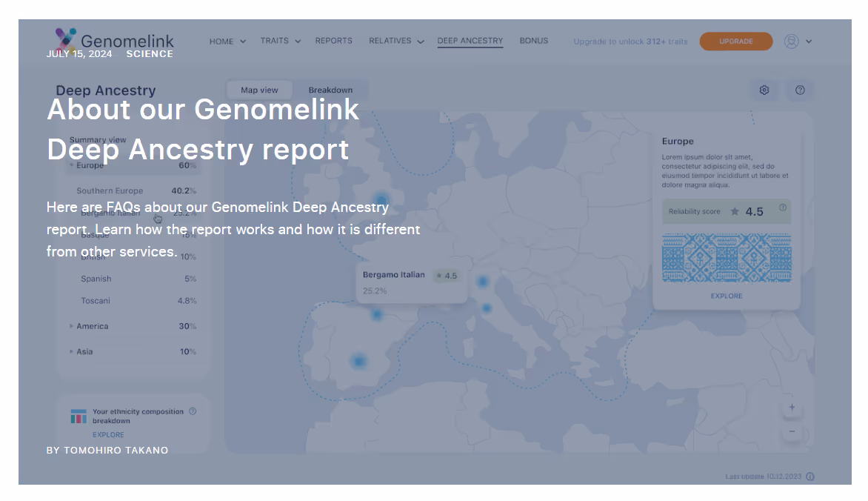Zoom in the map with plus button
868x501 pixels.
tap(792, 408)
